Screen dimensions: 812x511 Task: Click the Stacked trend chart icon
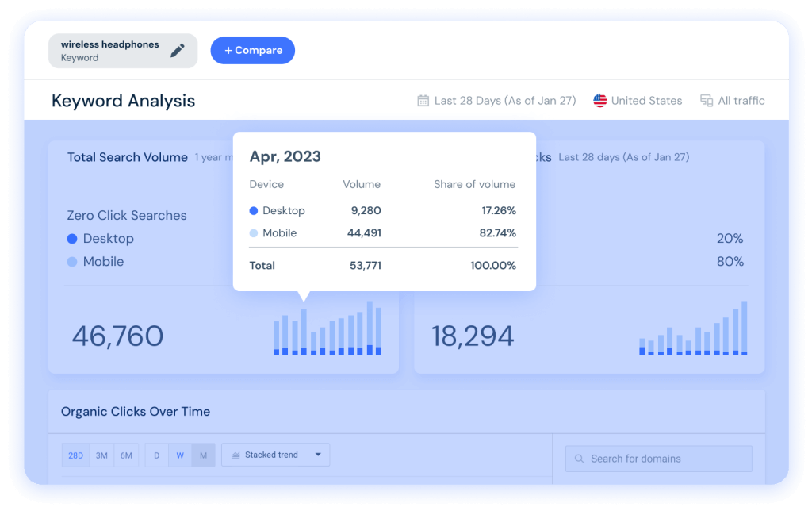[x=236, y=455]
